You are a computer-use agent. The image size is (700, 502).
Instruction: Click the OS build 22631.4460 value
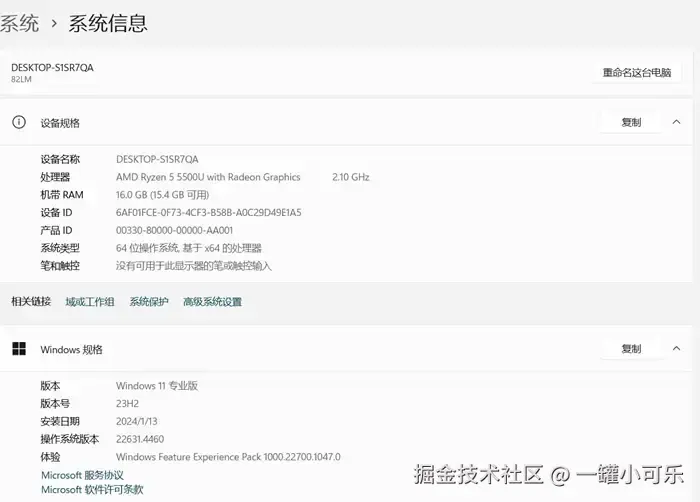click(140, 439)
